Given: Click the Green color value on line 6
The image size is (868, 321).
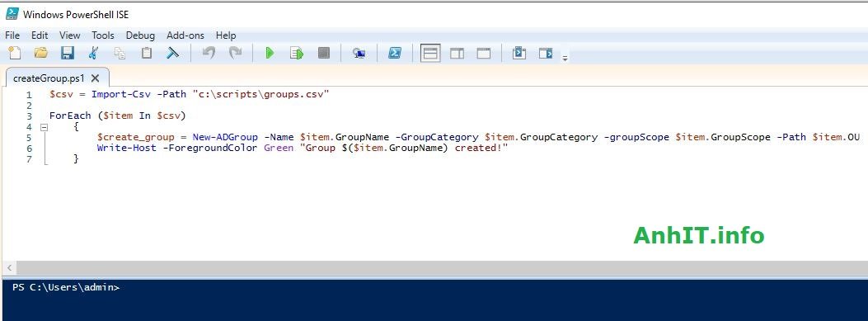Looking at the screenshot, I should [279, 148].
